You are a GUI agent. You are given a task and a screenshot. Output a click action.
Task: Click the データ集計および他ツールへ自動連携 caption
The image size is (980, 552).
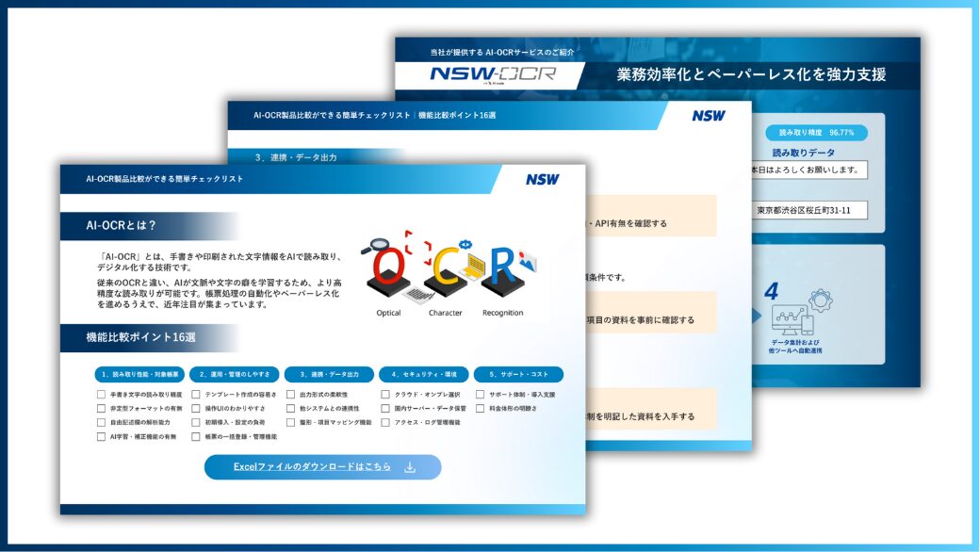[795, 347]
